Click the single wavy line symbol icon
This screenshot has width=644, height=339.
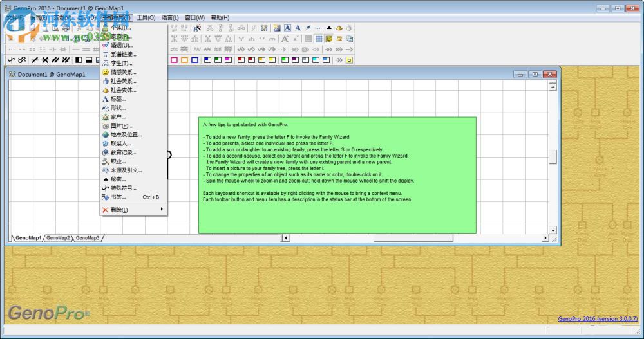click(x=12, y=60)
